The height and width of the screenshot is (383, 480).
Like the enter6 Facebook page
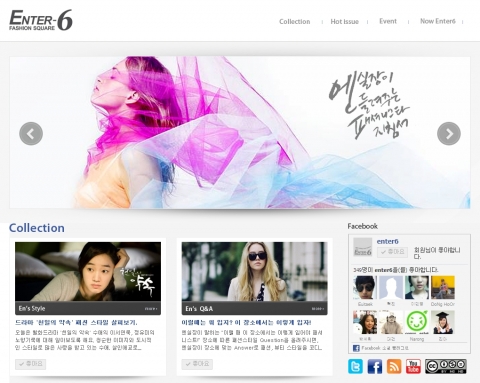click(392, 252)
